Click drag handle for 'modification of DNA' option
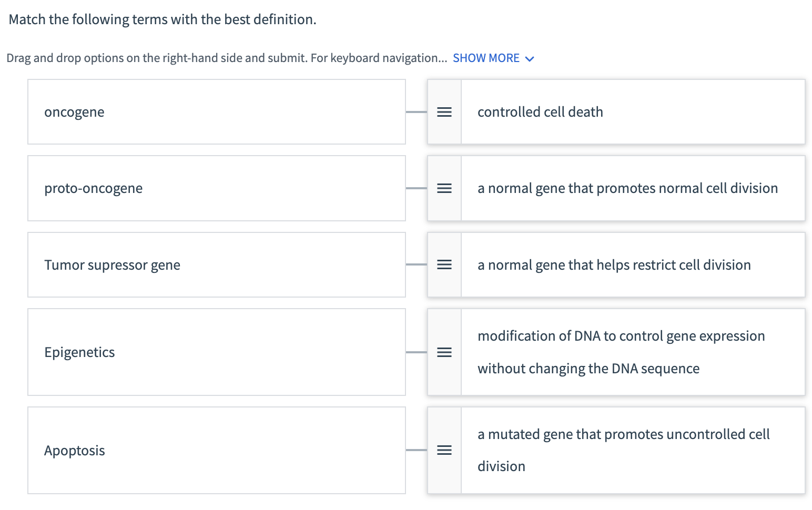Screen dimensions: 812x510 click(444, 352)
